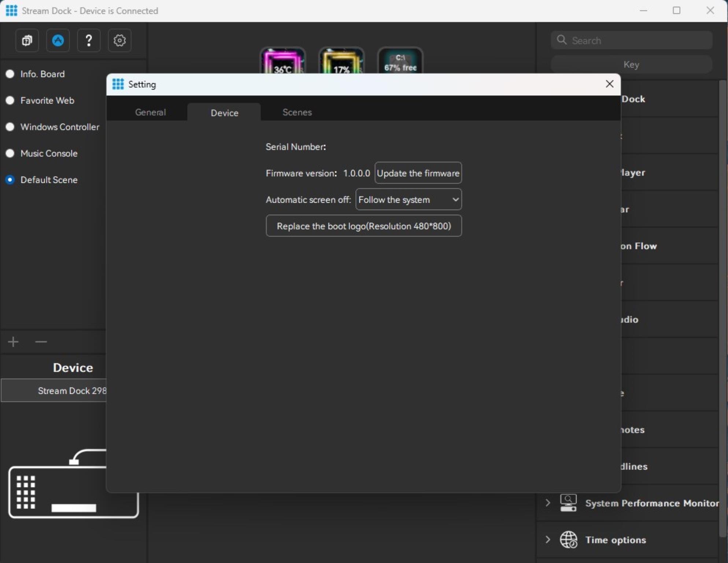Click the 17% usage key icon
728x563 pixels.
click(x=341, y=61)
